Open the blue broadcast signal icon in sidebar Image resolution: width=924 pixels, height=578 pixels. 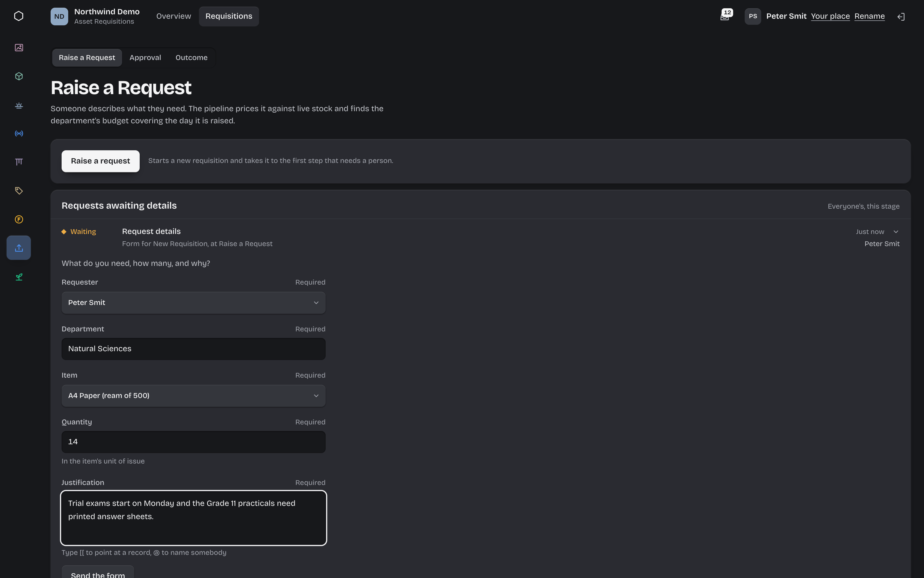click(19, 133)
